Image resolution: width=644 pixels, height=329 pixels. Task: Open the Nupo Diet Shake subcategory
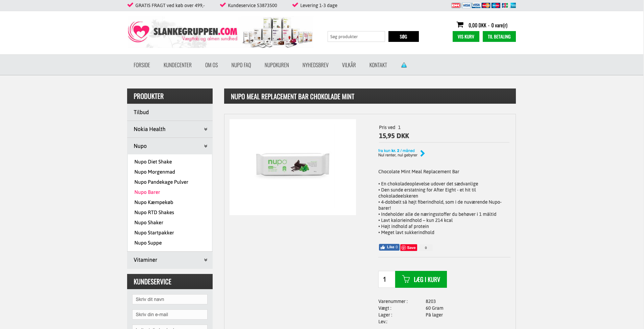tap(153, 162)
